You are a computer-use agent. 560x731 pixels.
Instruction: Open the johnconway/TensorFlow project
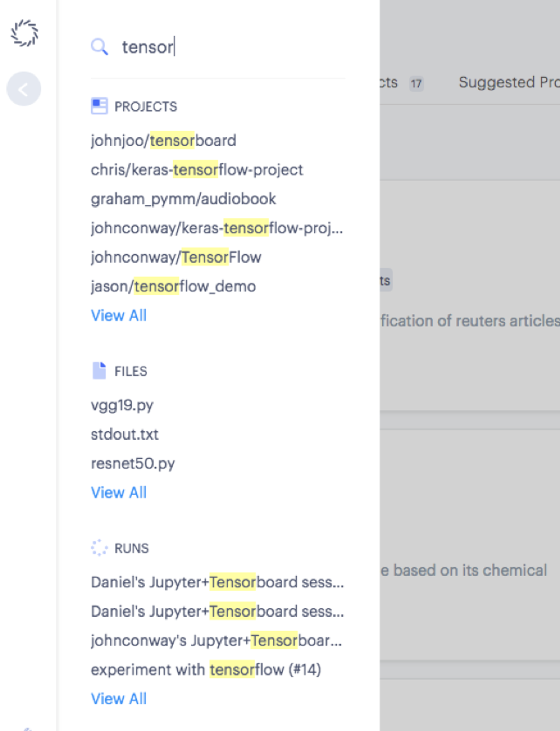(176, 257)
